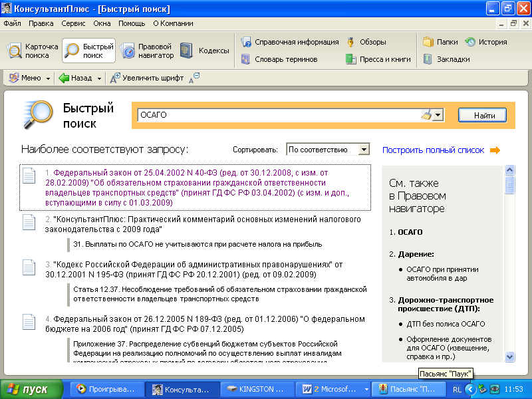
Task: Expand hidden tray icons with blue arrow
Action: 470,389
